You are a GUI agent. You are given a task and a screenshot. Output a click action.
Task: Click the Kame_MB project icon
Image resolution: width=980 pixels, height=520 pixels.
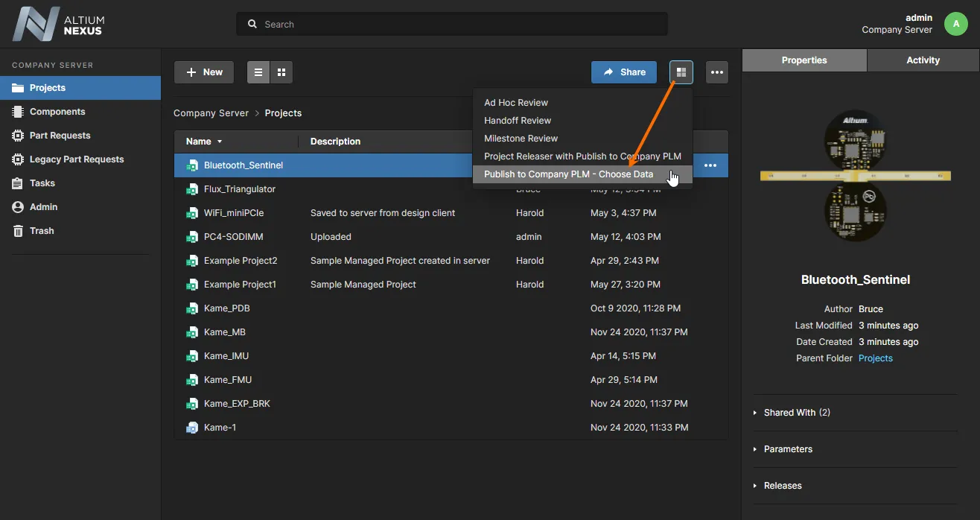(192, 332)
